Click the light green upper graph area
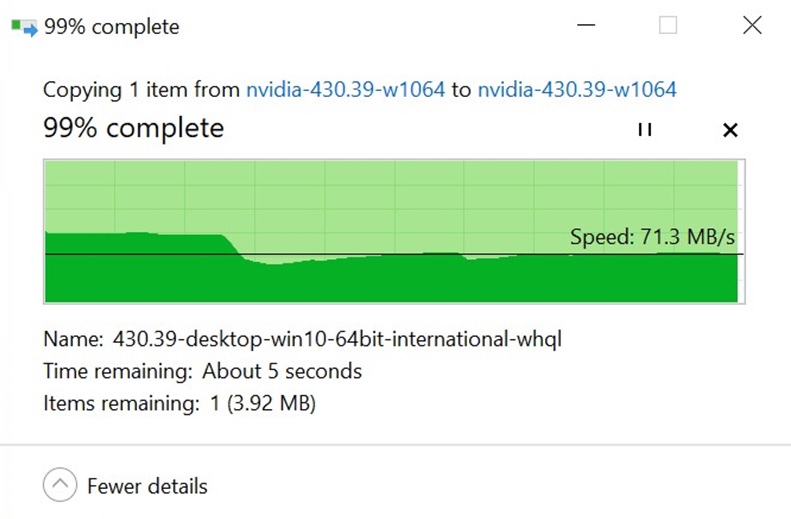 point(391,197)
